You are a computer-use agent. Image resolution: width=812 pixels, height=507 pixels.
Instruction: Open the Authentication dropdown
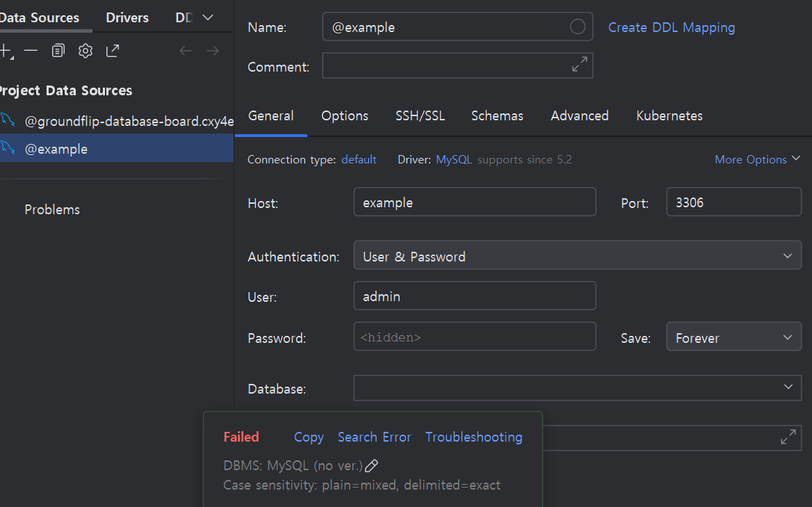[578, 255]
